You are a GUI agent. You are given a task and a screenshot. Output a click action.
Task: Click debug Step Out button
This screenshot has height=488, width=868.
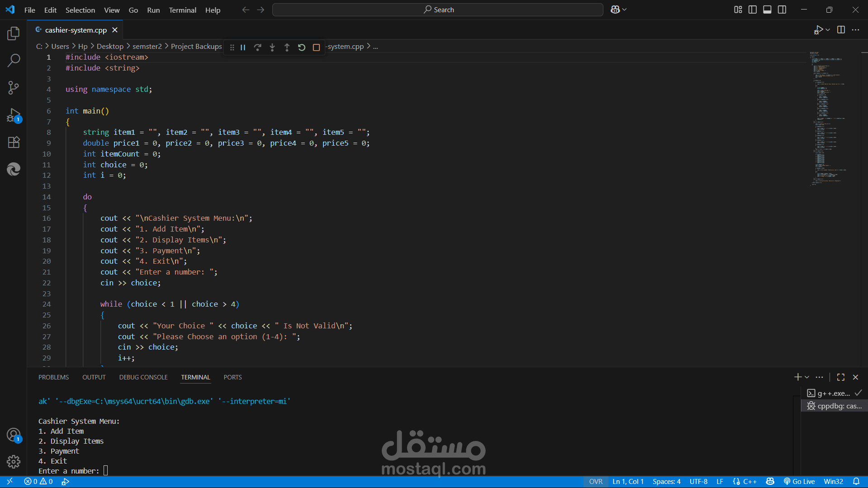[287, 47]
